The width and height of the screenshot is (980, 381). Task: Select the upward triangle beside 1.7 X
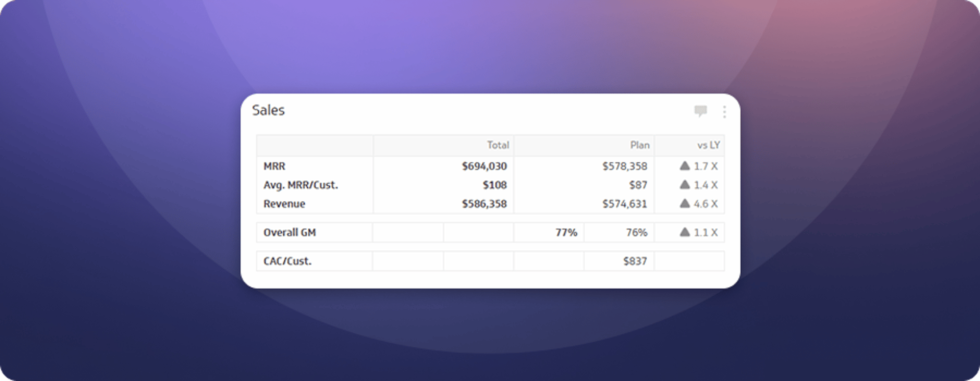click(685, 165)
